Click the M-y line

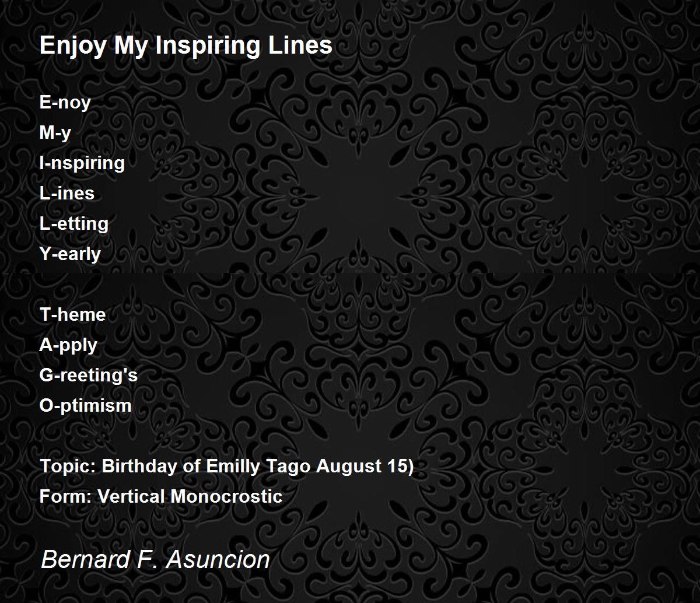[55, 133]
